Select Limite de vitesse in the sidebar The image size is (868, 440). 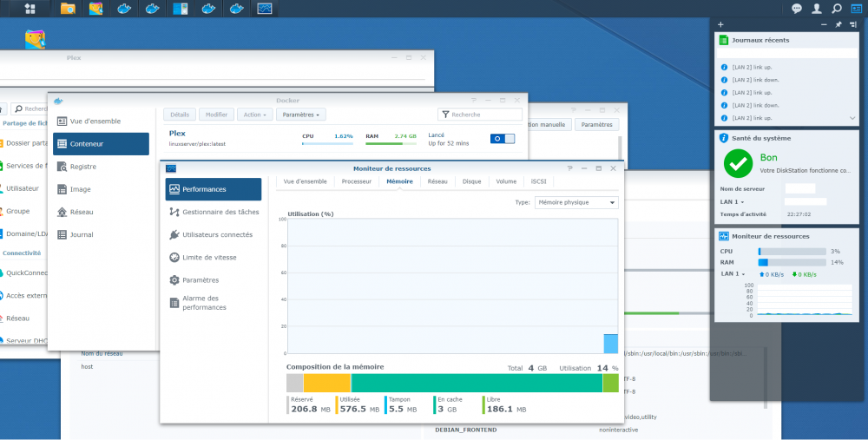point(208,257)
